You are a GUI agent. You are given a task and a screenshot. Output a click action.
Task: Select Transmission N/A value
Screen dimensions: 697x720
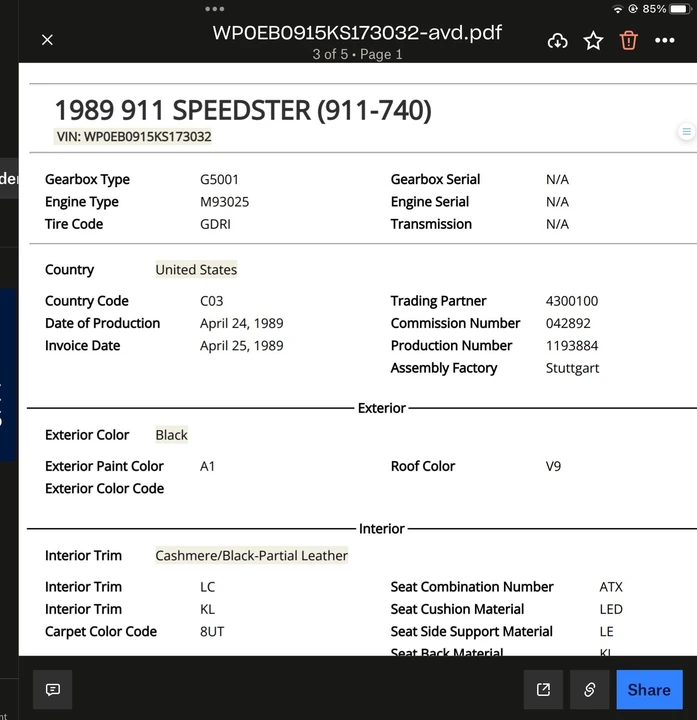tap(557, 224)
